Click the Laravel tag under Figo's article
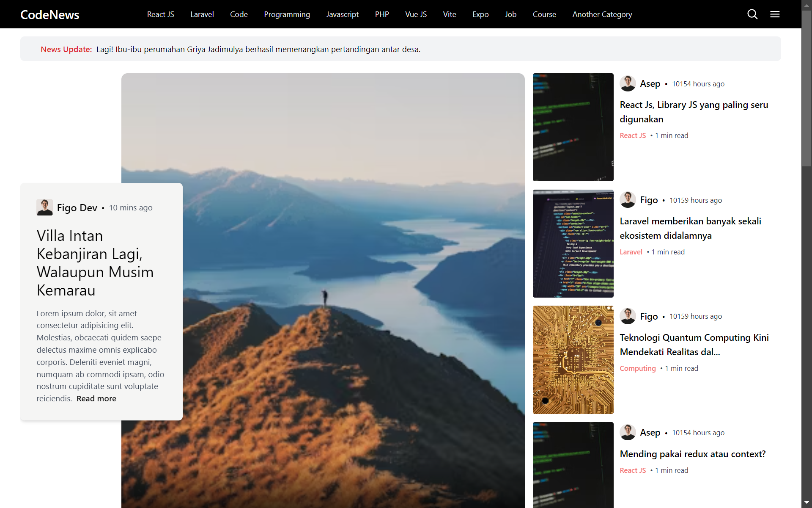 pos(631,252)
